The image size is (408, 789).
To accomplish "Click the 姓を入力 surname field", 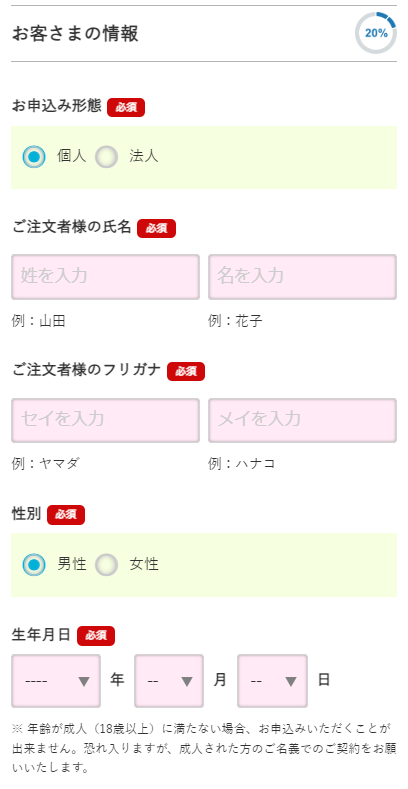I will click(106, 277).
